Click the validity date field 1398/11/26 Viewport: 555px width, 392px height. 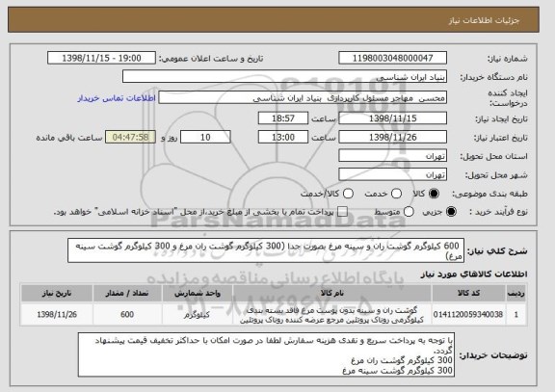[x=392, y=137]
